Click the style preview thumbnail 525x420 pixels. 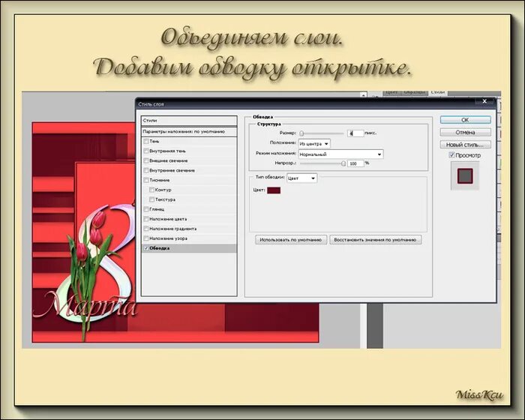pyautogui.click(x=465, y=175)
